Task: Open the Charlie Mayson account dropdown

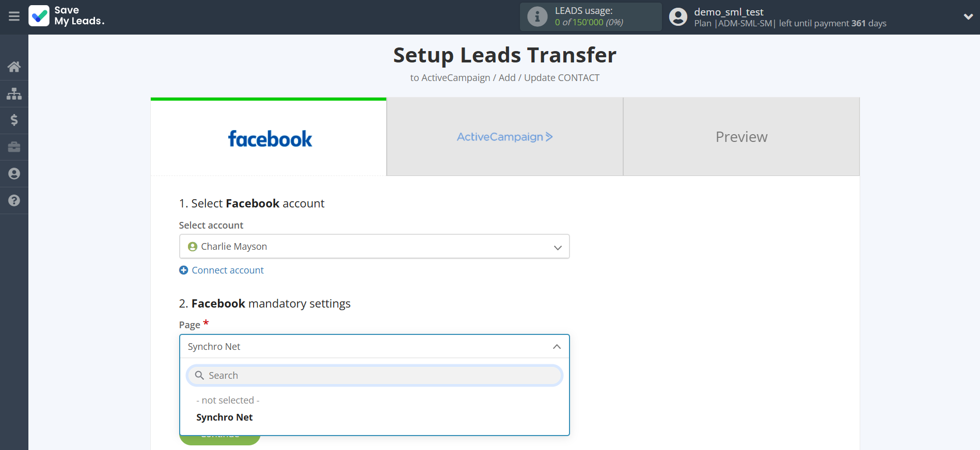Action: (374, 247)
